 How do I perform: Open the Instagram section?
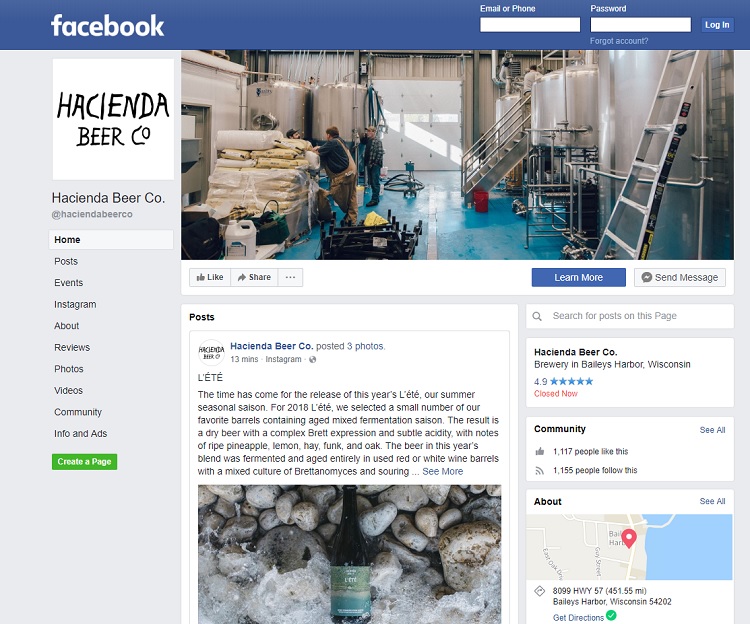(x=75, y=305)
